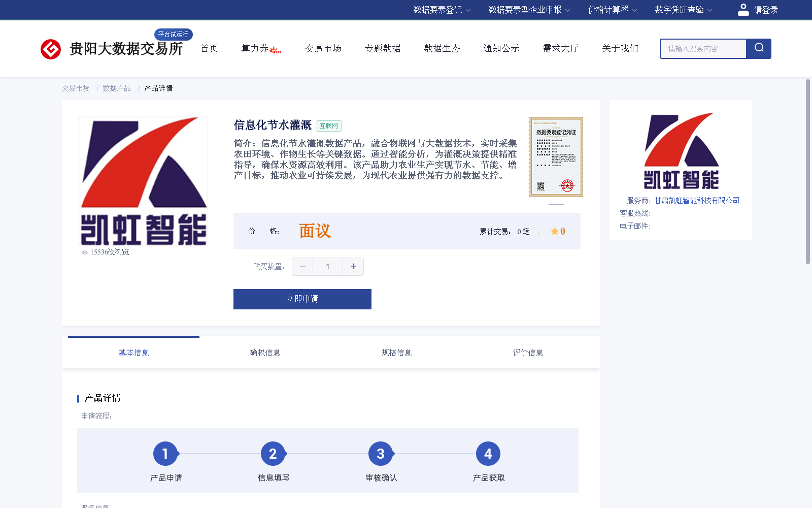
Task: Click the 电子邮件 label
Action: [635, 226]
